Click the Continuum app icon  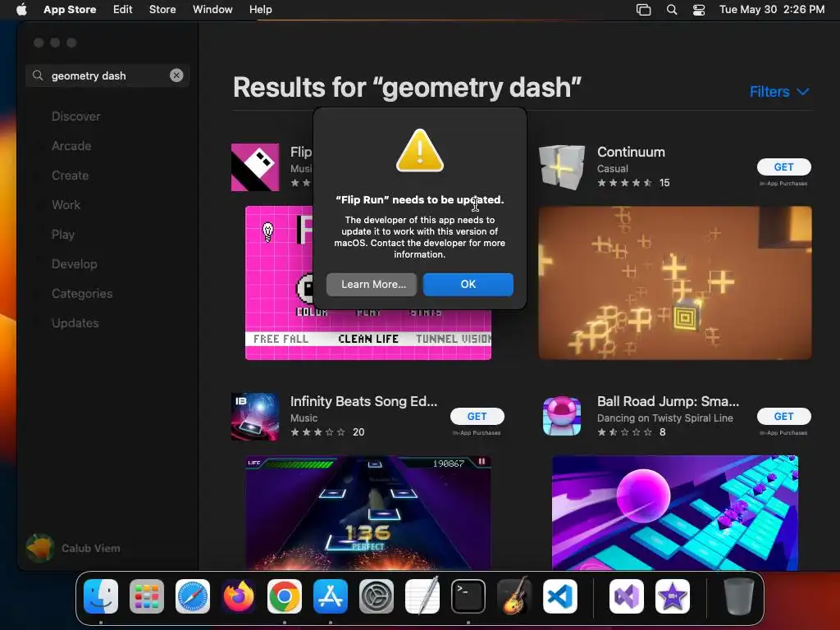(561, 167)
